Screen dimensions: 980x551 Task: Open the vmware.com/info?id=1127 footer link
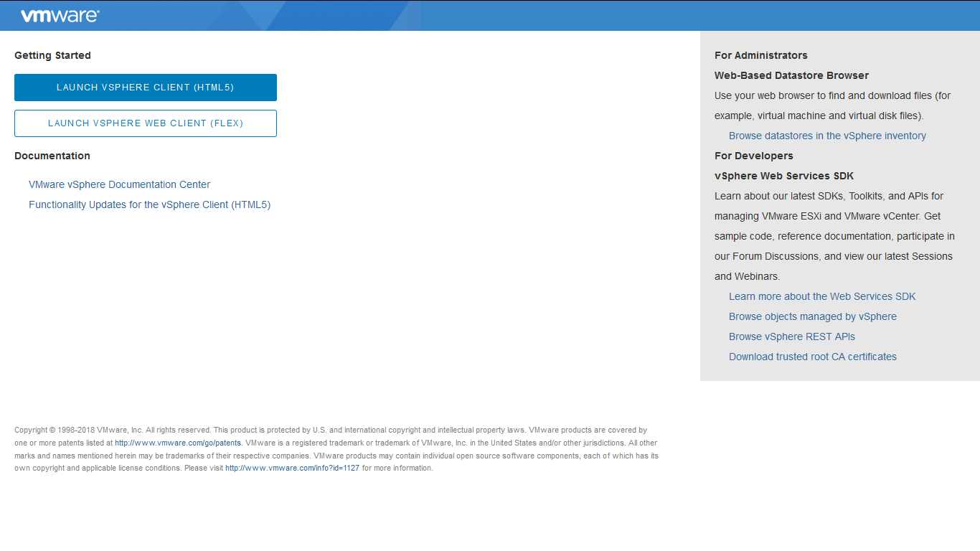point(292,468)
